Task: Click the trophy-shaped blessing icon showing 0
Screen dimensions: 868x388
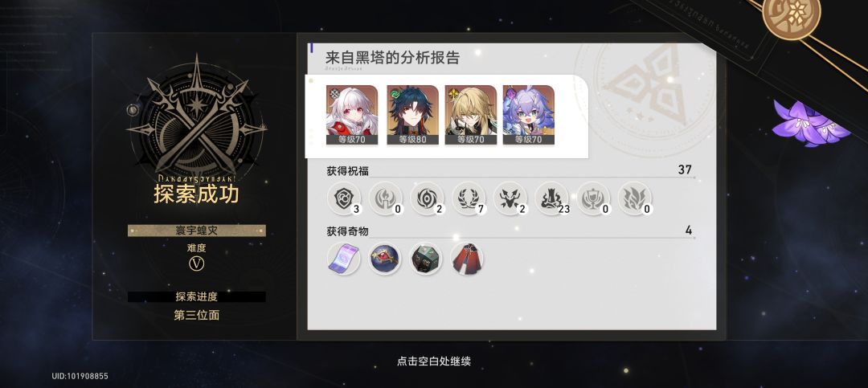Action: pos(593,198)
